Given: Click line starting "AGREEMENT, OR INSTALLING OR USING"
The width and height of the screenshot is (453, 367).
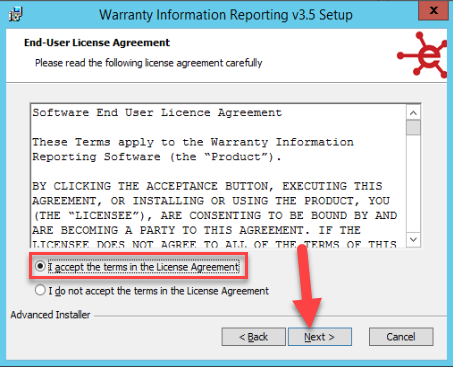Looking at the screenshot, I should coord(211,201).
